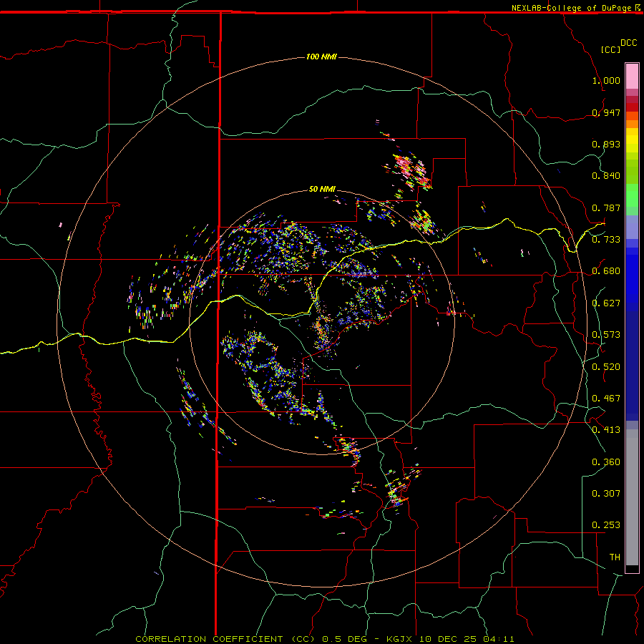Click the 0.573 scale value
The image size is (644, 644).
(606, 335)
